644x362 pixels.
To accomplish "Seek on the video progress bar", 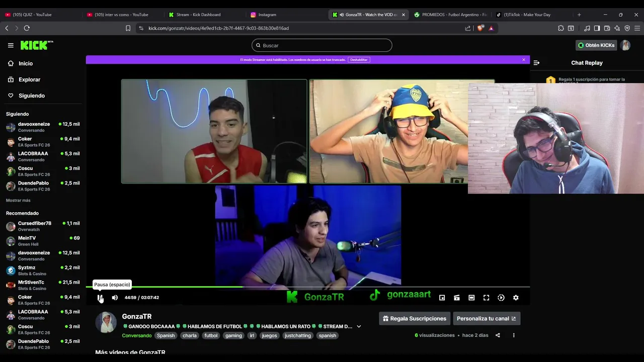I will [x=308, y=287].
